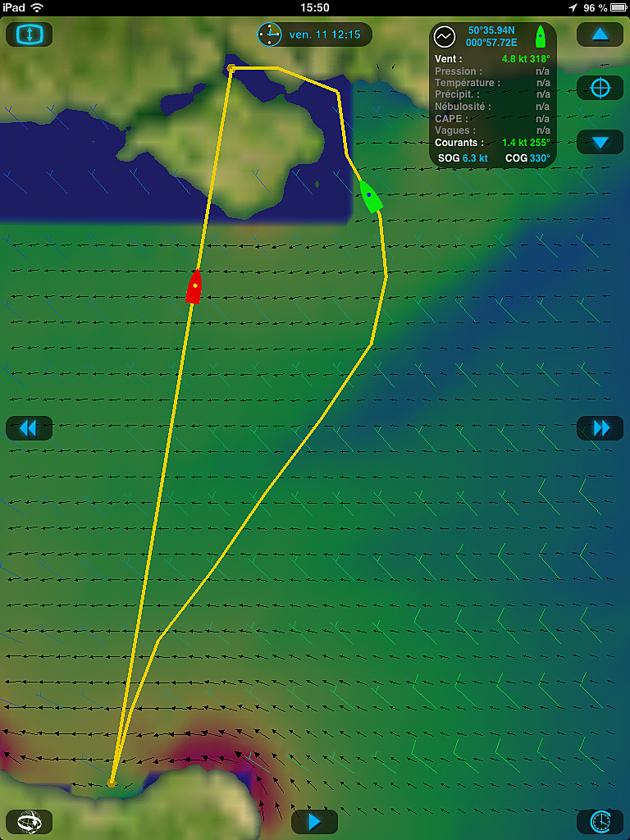
Task: Tap the 15:50 clock in status bar
Action: click(314, 7)
